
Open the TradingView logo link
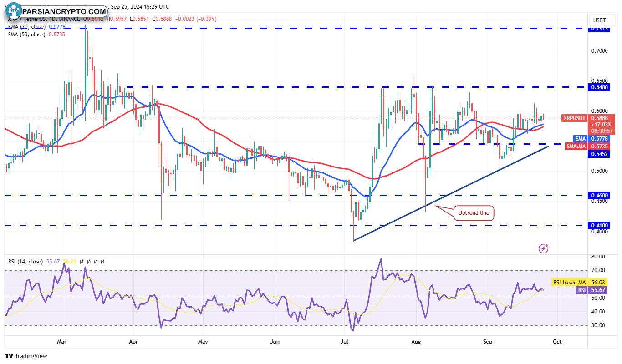26,356
